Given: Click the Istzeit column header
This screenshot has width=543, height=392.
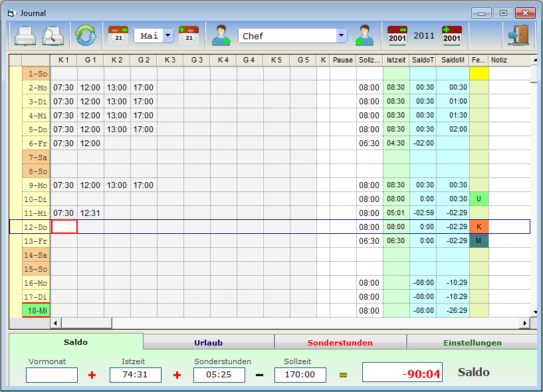Looking at the screenshot, I should 396,60.
